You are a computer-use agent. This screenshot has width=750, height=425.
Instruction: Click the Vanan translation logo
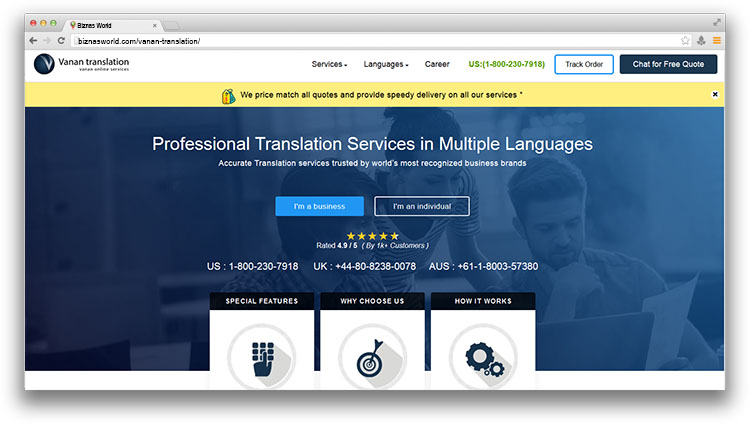coord(81,64)
